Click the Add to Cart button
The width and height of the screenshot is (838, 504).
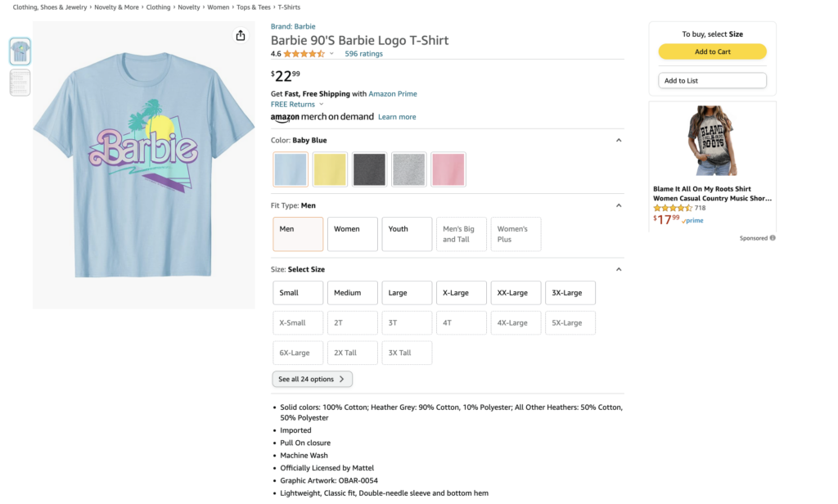tap(713, 52)
